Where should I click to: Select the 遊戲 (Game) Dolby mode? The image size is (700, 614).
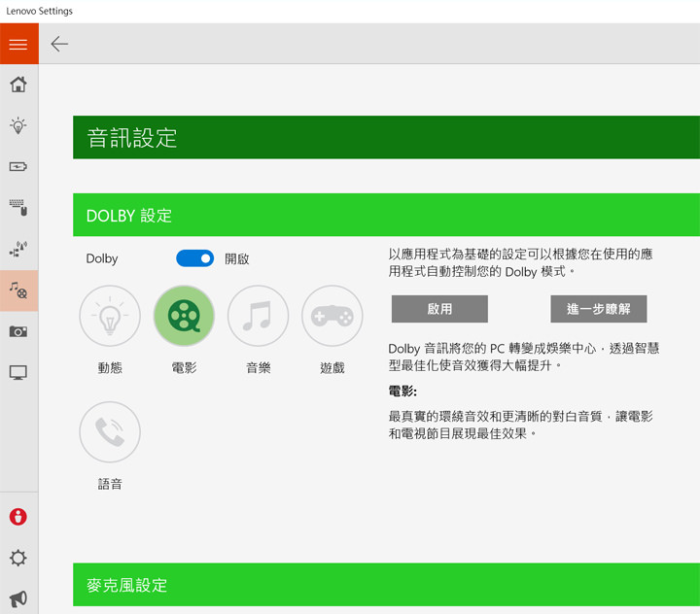point(332,316)
